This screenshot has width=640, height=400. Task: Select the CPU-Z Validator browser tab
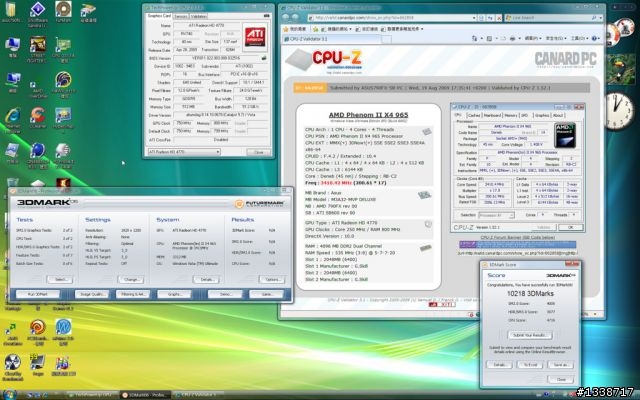[331, 39]
